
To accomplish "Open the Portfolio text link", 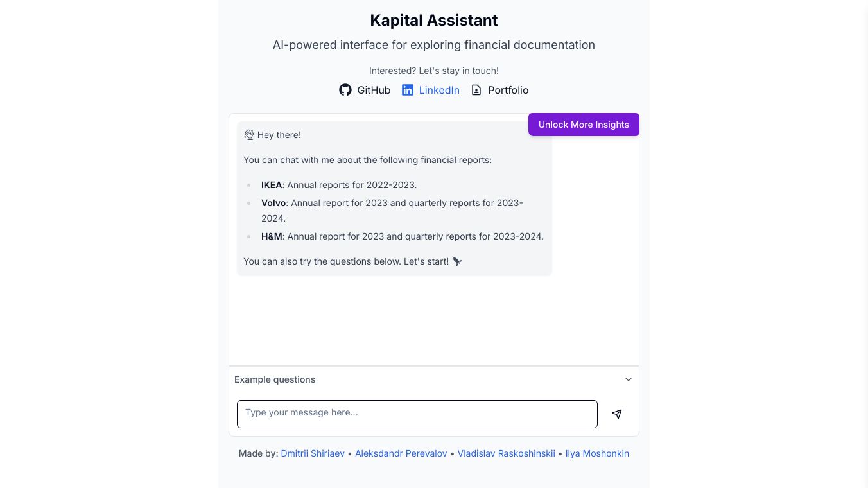I will point(508,90).
